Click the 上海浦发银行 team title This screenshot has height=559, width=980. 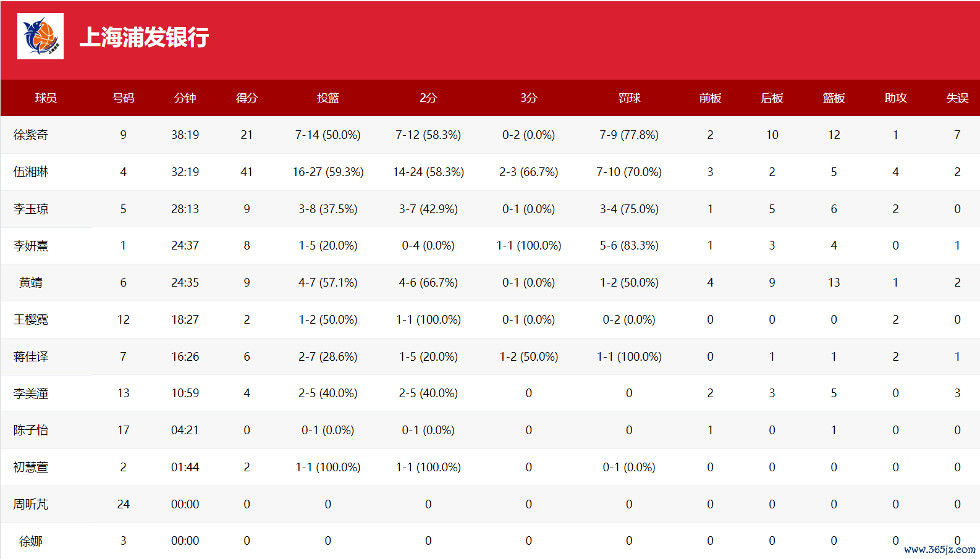point(145,37)
